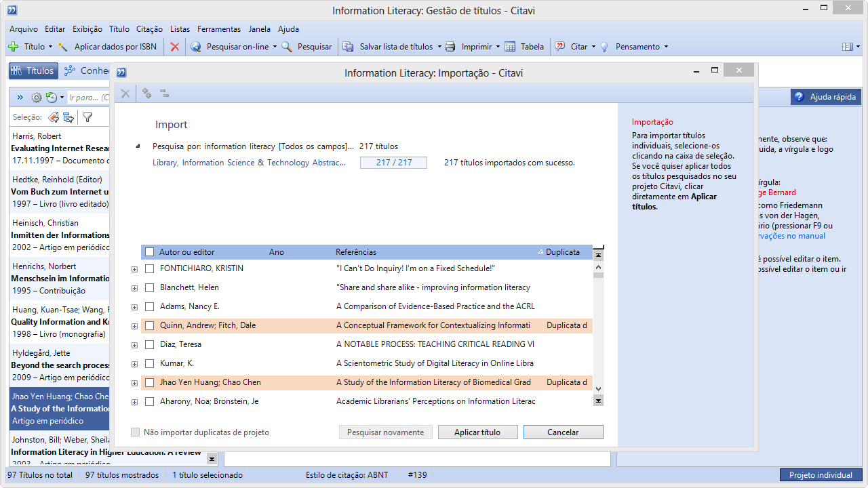868x488 pixels.
Task: Click the double-chevron expand icon in title list
Action: [20, 98]
